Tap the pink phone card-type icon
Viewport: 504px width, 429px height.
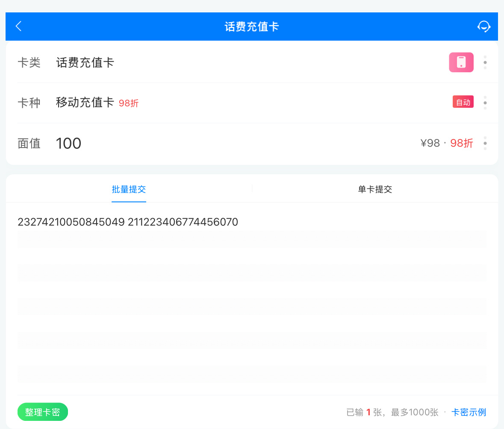[x=461, y=62]
